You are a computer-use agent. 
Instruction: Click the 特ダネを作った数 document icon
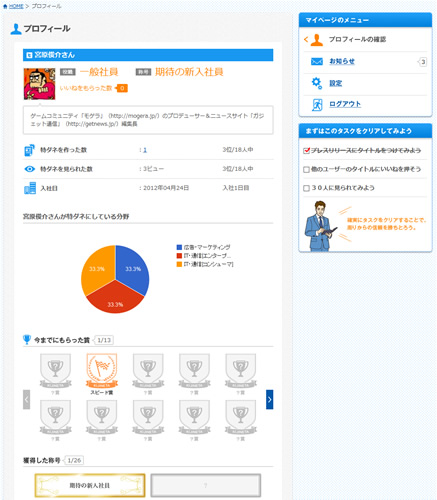pyautogui.click(x=30, y=150)
